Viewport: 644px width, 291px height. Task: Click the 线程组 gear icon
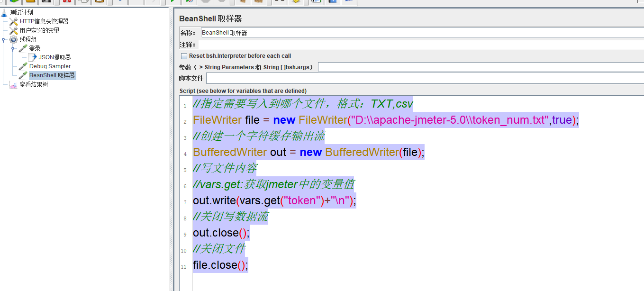[x=14, y=40]
